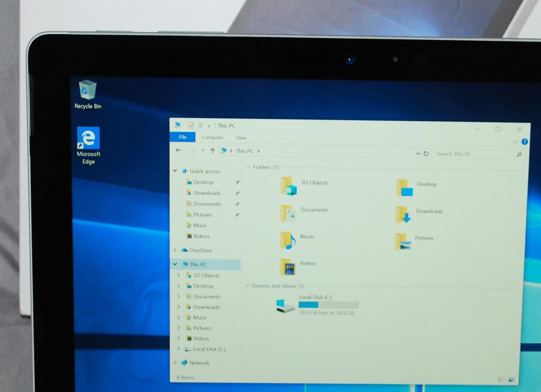The height and width of the screenshot is (392, 541).
Task: Click the Local Disk storage usage bar
Action: [329, 305]
